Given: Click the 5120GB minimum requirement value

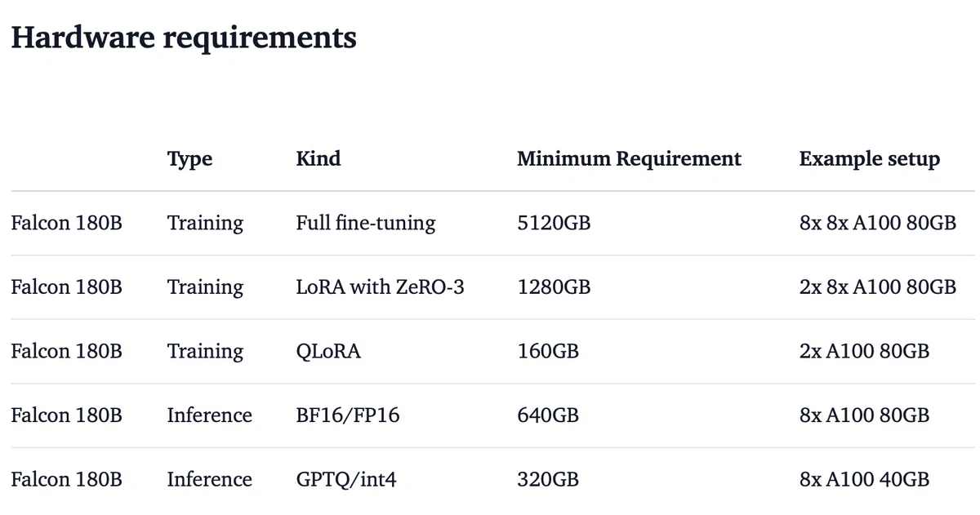Looking at the screenshot, I should tap(554, 223).
